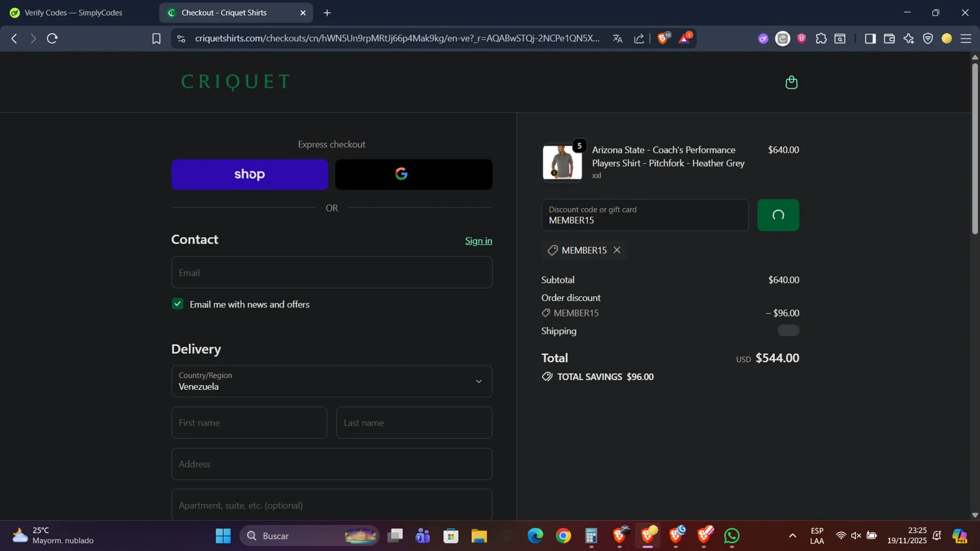
Task: Reload the current page
Action: [53, 39]
